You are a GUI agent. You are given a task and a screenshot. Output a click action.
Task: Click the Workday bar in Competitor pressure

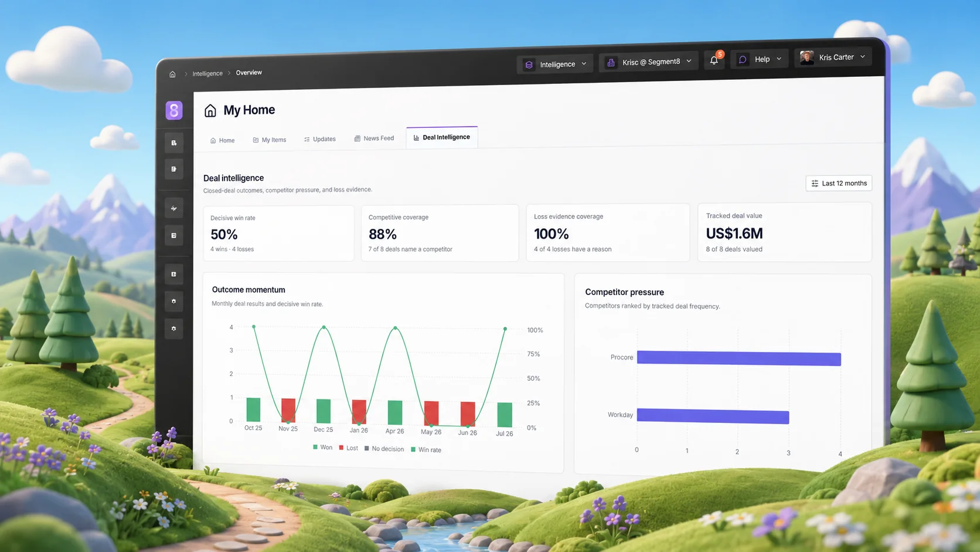pos(713,416)
